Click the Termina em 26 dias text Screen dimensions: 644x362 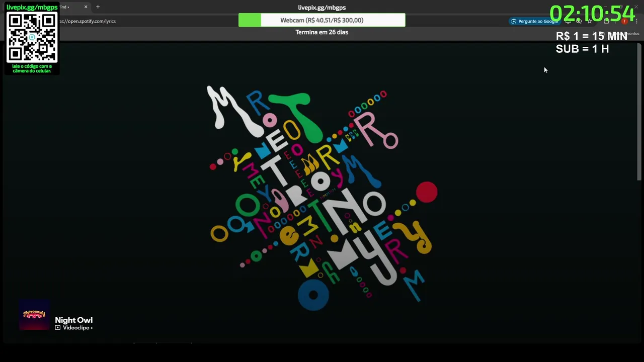click(x=322, y=32)
